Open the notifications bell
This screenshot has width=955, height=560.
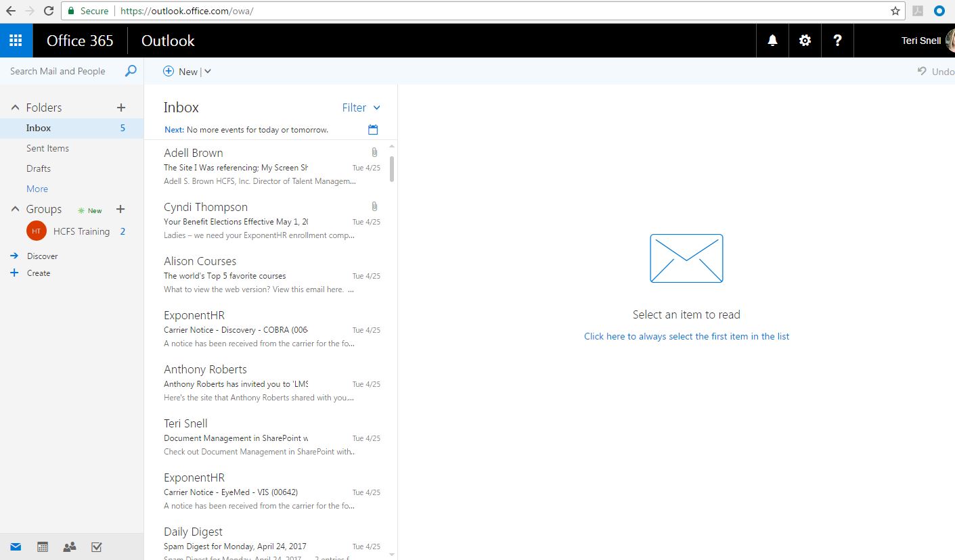tap(772, 41)
